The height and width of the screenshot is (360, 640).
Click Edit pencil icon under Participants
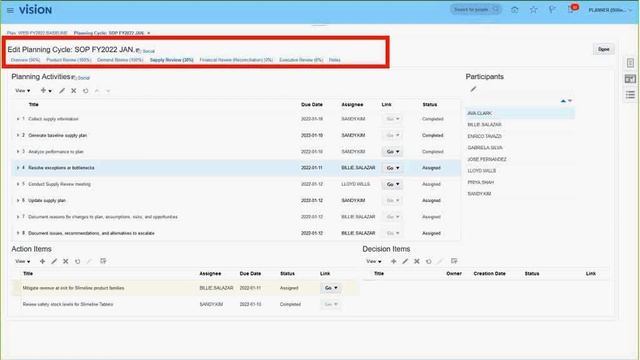tap(473, 89)
